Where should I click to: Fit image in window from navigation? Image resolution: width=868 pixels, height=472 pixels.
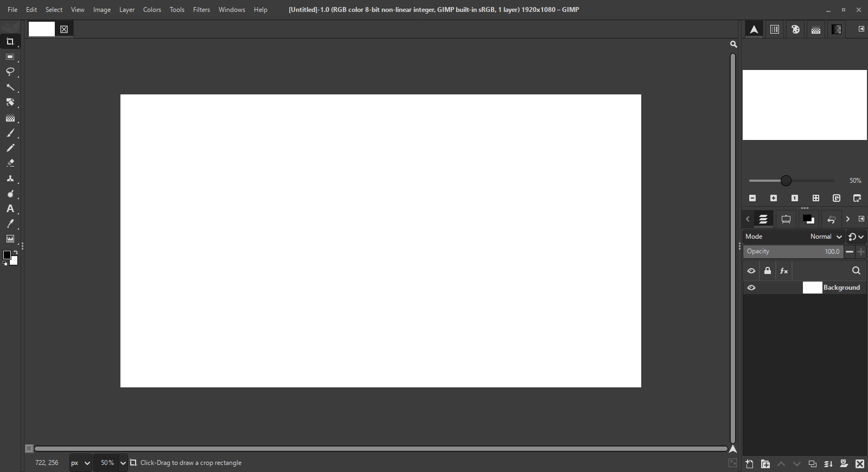point(816,198)
